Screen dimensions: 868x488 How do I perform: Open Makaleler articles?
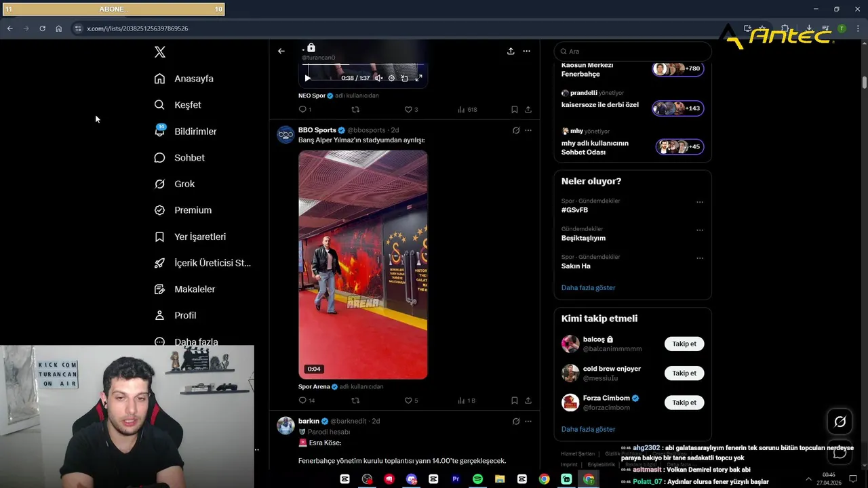pos(184,289)
